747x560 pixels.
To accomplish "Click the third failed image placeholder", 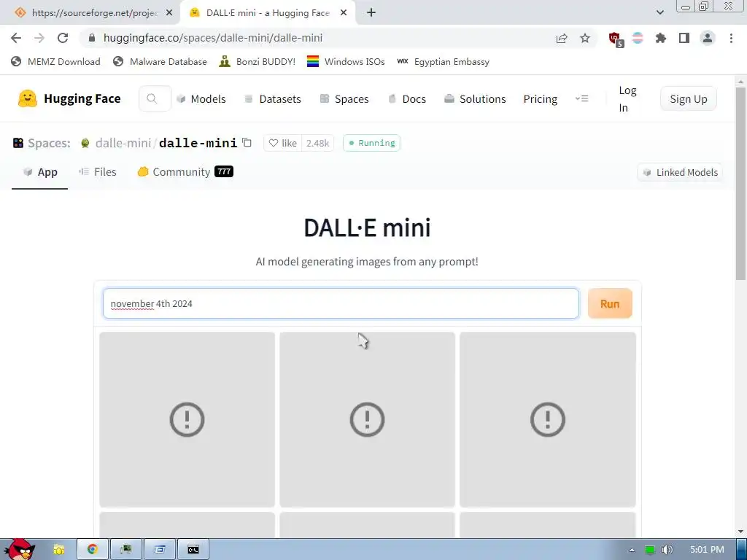I will [x=548, y=419].
